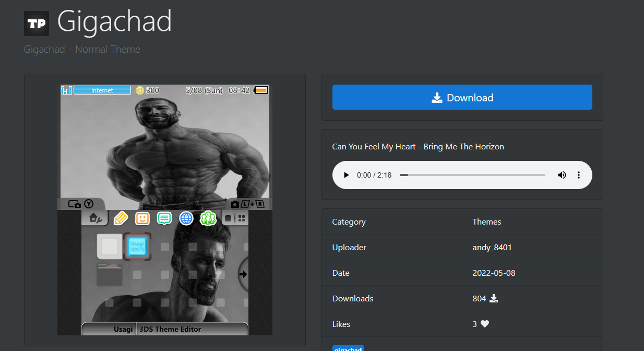Screen dimensions: 644x351
Task: Click the Gigachad page title
Action: coord(114,21)
